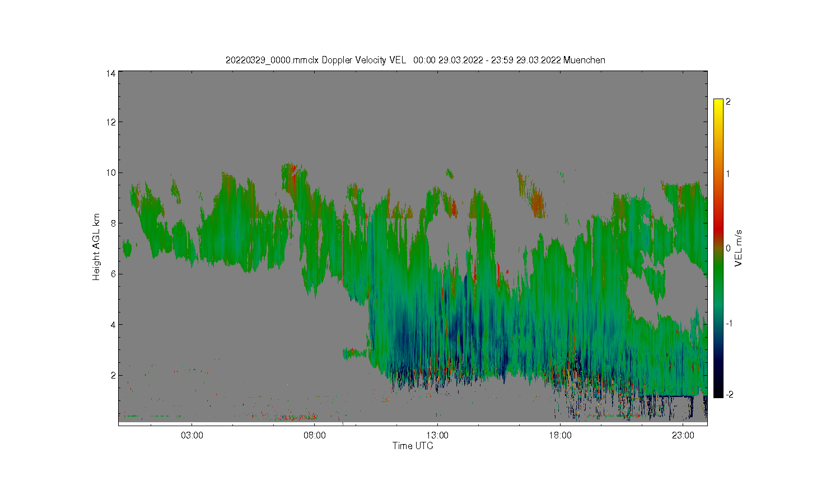840x504 pixels.
Task: Click the height tick label 4
Action: click(x=114, y=324)
